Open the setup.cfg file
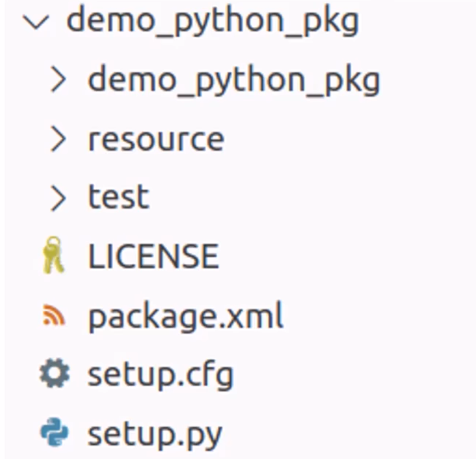The image size is (476, 459). click(160, 375)
